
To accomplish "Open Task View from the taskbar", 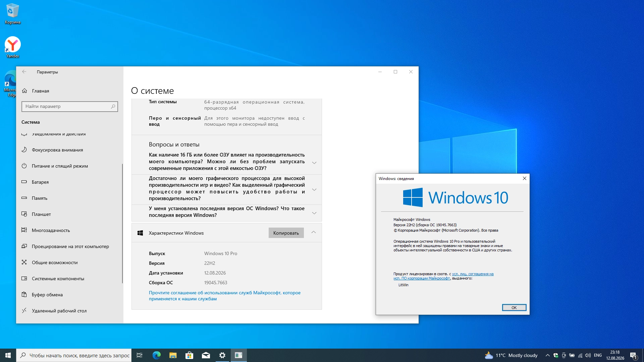I will tap(140, 355).
